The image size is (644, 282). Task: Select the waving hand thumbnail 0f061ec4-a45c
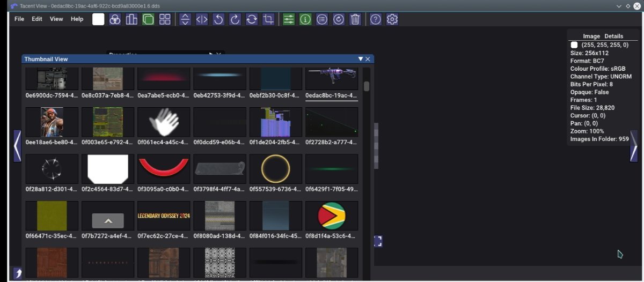[164, 122]
